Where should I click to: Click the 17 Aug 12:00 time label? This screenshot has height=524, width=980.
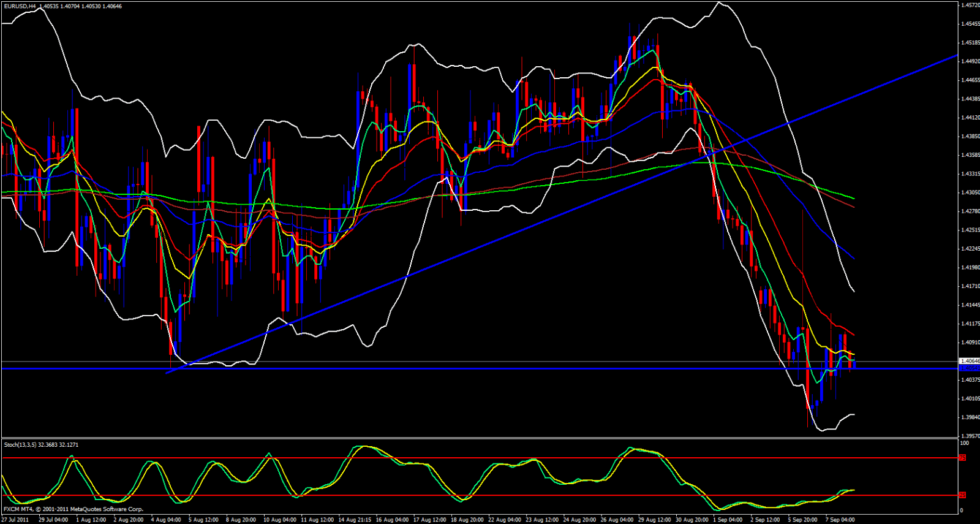pos(429,520)
